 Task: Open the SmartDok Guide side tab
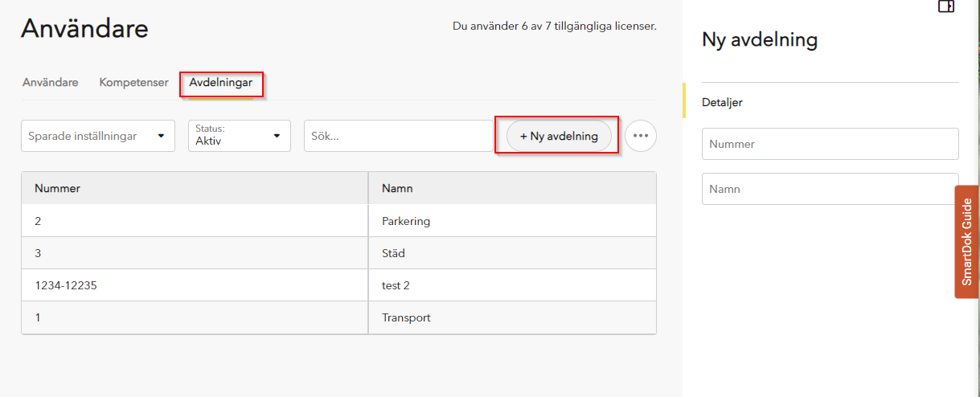pyautogui.click(x=967, y=242)
